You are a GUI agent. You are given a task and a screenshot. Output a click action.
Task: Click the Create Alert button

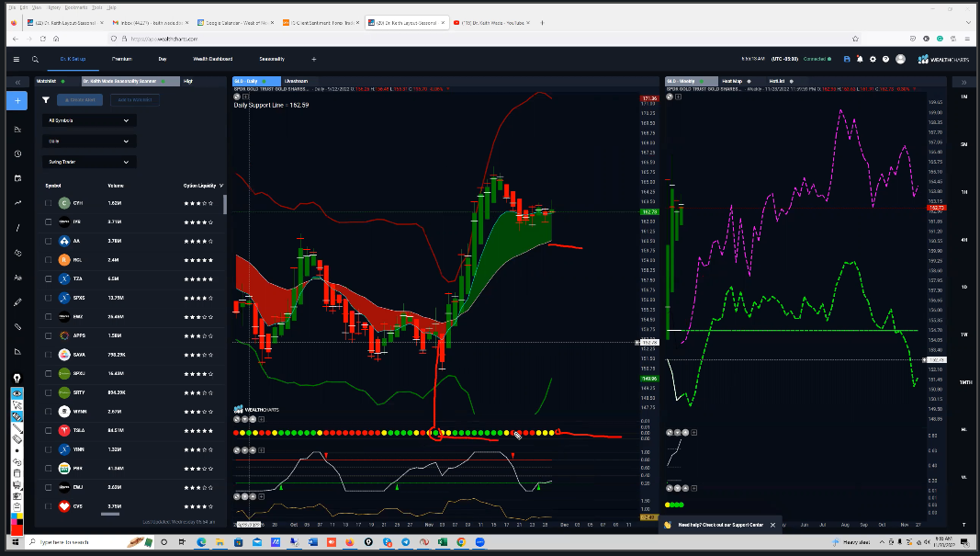80,100
